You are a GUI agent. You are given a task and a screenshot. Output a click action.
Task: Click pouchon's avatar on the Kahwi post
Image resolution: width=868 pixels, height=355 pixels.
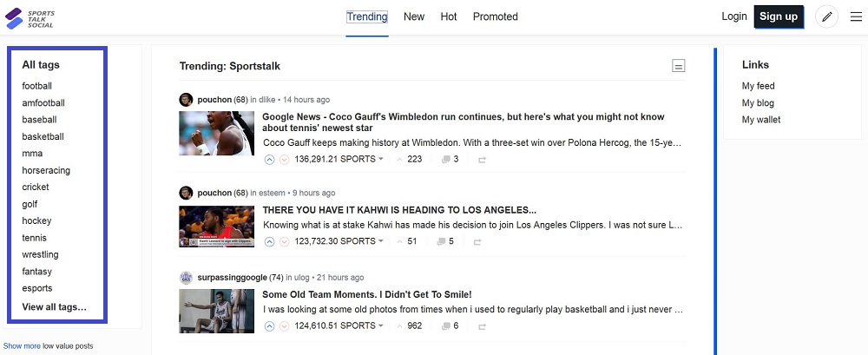(x=186, y=193)
